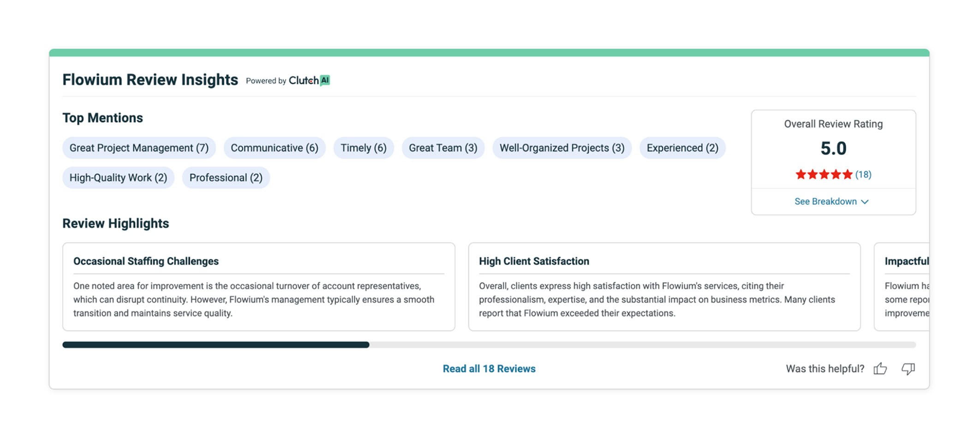The width and height of the screenshot is (980, 441).
Task: Click the Overall Review Rating label
Action: 833,124
